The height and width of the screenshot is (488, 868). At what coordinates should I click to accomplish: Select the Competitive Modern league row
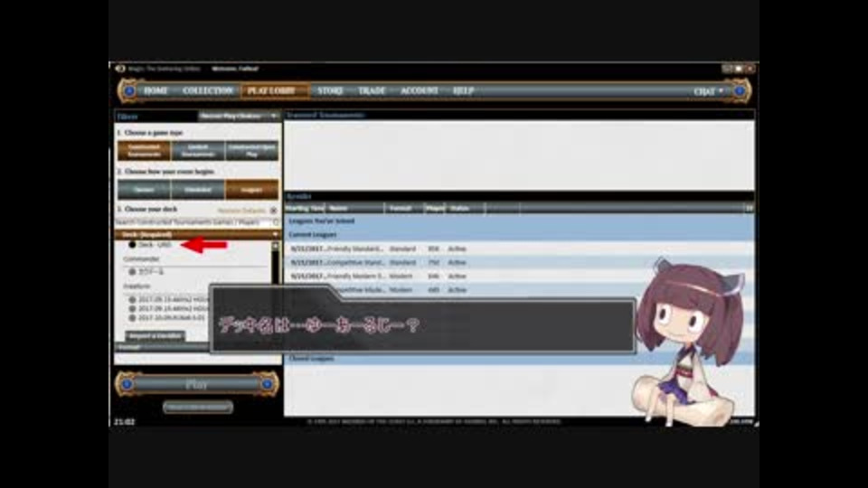[x=519, y=290]
